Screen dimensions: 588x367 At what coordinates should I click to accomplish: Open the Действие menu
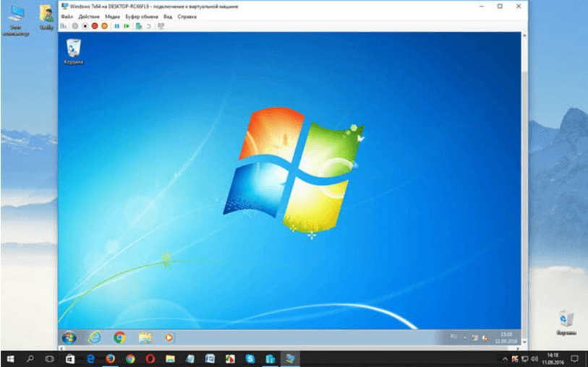pyautogui.click(x=88, y=16)
